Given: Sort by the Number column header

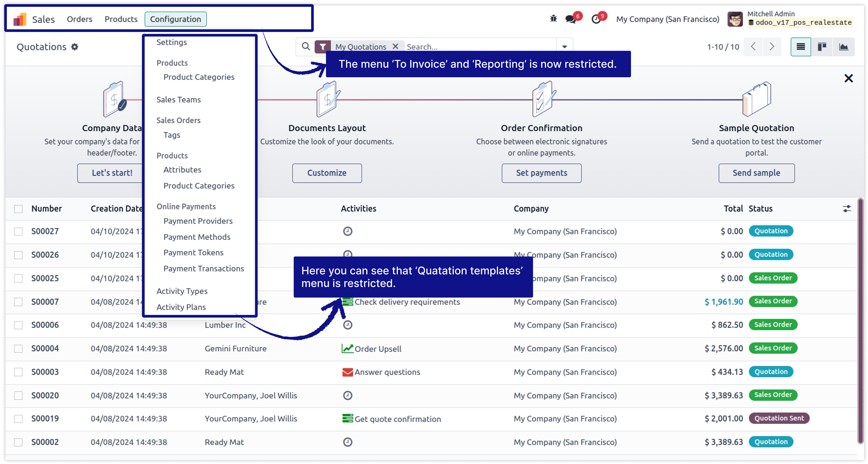Looking at the screenshot, I should [x=47, y=209].
